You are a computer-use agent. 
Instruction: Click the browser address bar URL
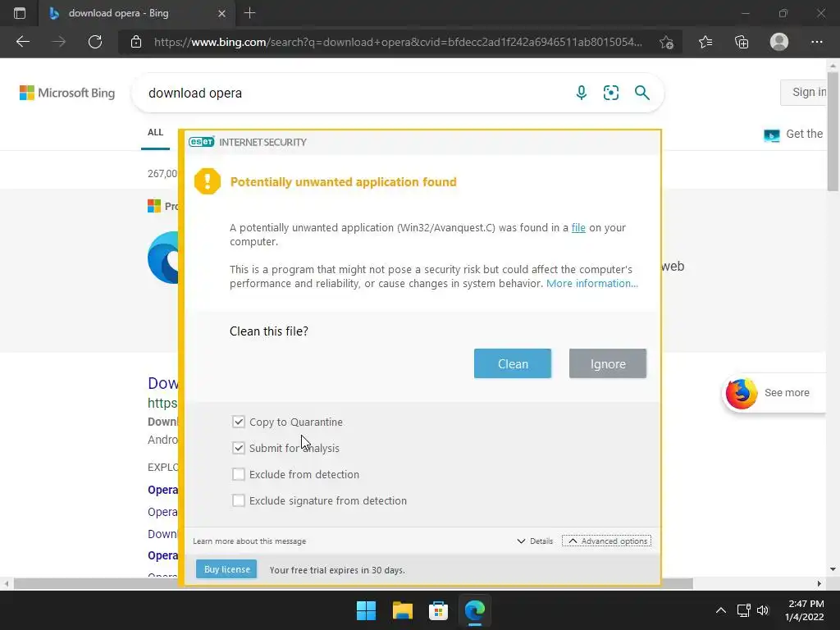point(398,42)
